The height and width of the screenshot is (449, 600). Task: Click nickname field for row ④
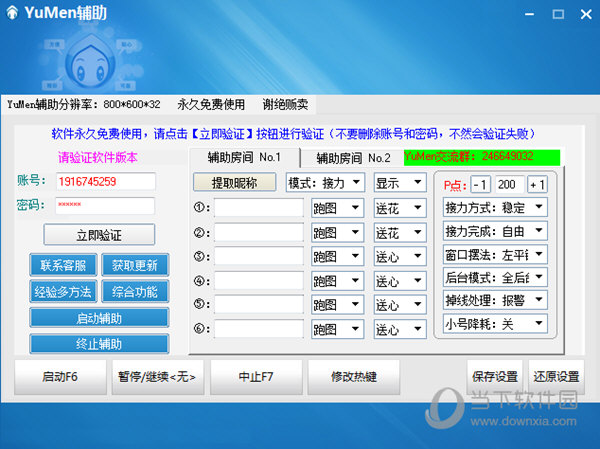coord(259,281)
